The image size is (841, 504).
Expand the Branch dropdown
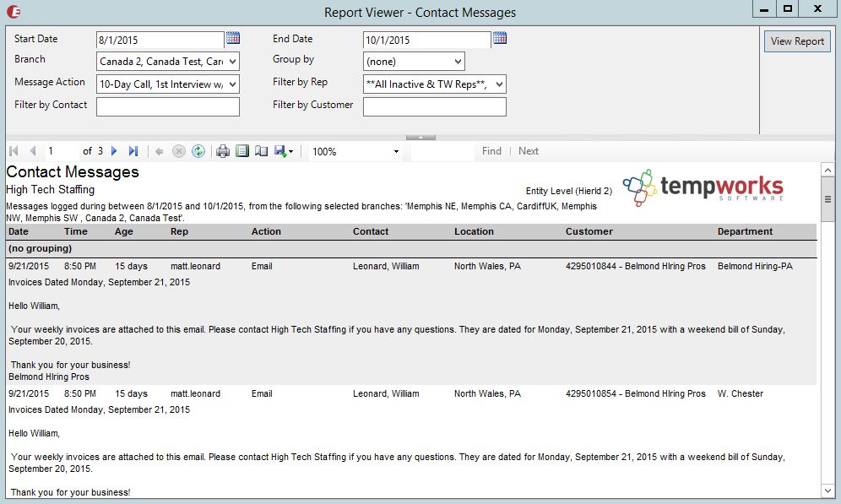pyautogui.click(x=233, y=62)
